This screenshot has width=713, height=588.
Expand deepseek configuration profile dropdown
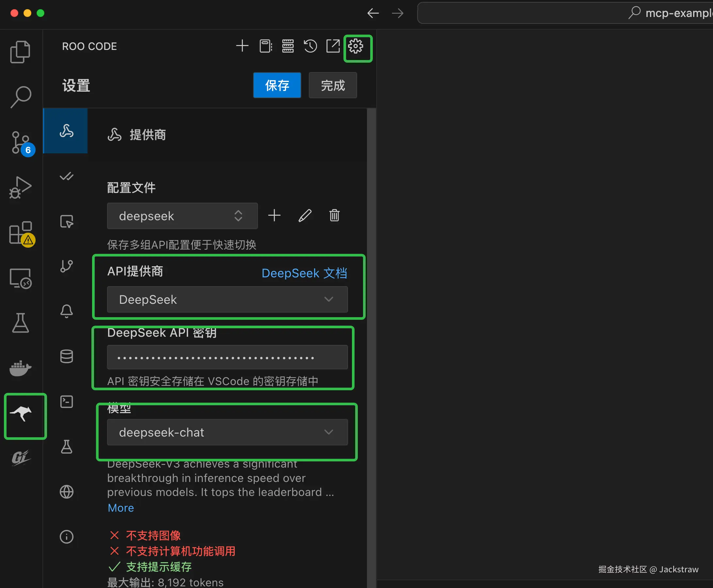182,216
